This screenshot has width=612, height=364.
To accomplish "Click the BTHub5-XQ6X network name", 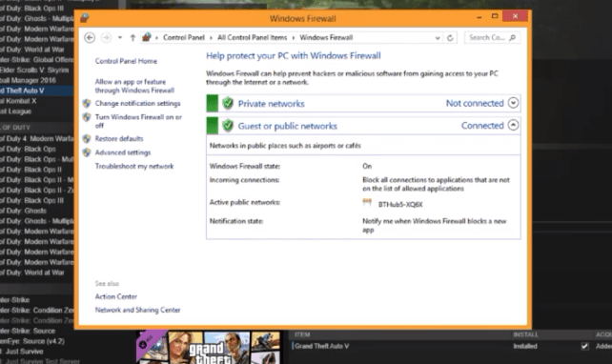I will click(400, 205).
